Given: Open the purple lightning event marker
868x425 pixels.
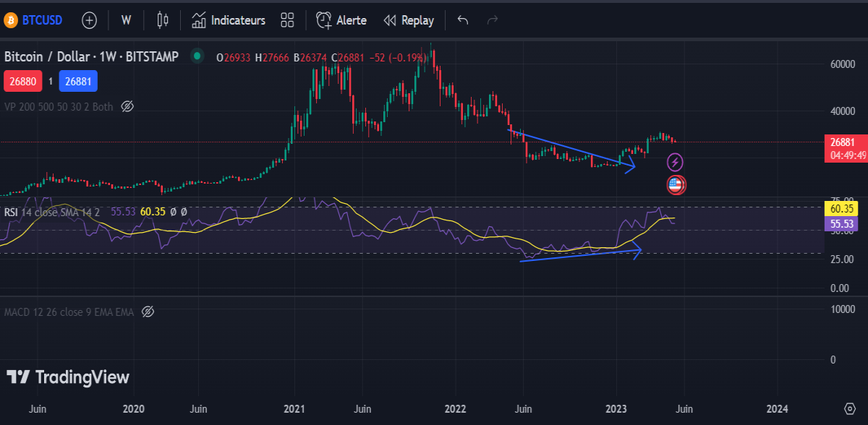Looking at the screenshot, I should [x=675, y=162].
